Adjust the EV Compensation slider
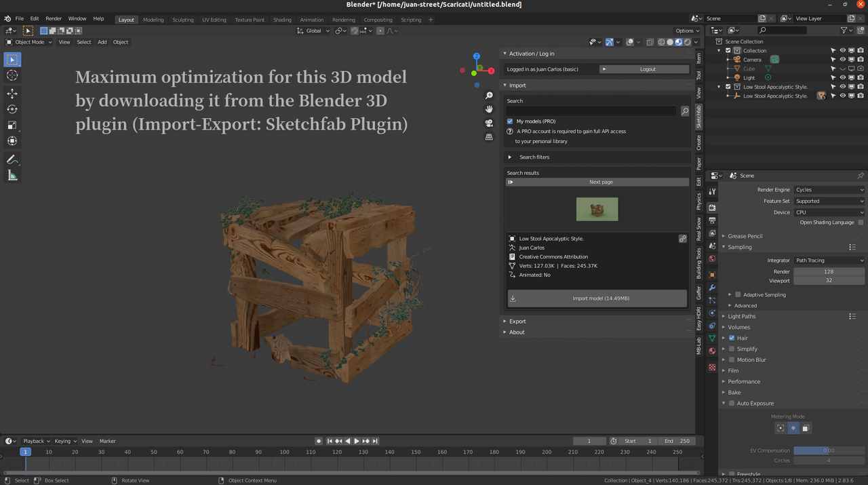 [829, 450]
